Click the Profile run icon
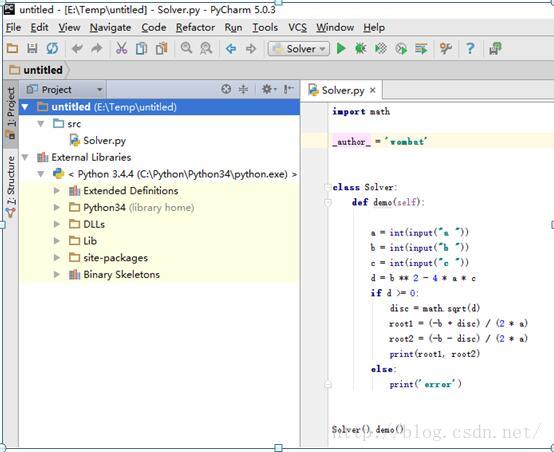The height and width of the screenshot is (452, 554). (401, 48)
